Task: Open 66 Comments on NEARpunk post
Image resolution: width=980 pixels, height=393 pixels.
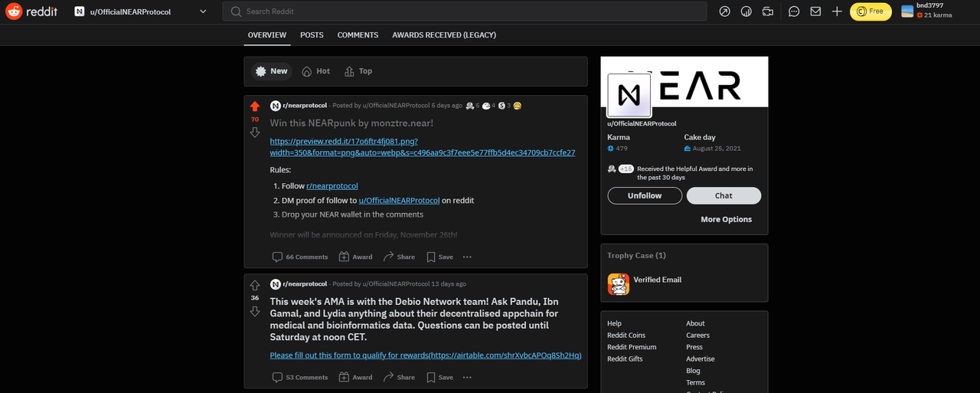Action: click(300, 257)
